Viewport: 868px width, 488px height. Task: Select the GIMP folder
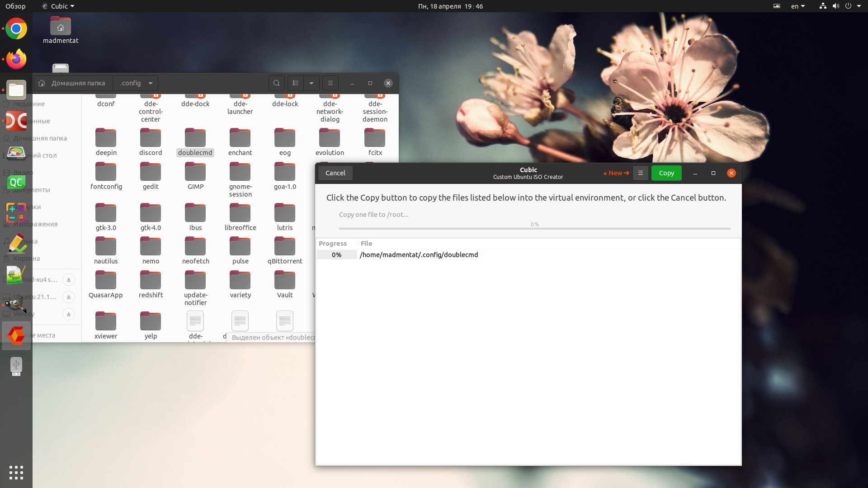[x=195, y=176]
